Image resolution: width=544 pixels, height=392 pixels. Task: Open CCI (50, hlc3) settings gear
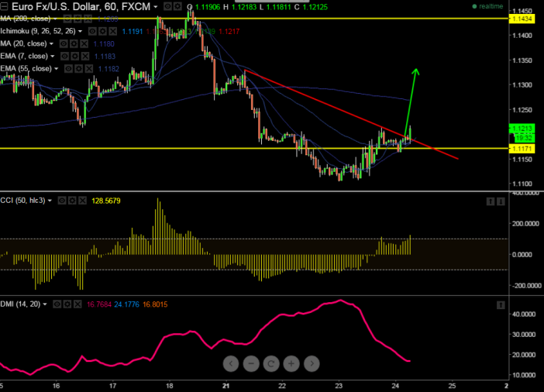point(72,201)
